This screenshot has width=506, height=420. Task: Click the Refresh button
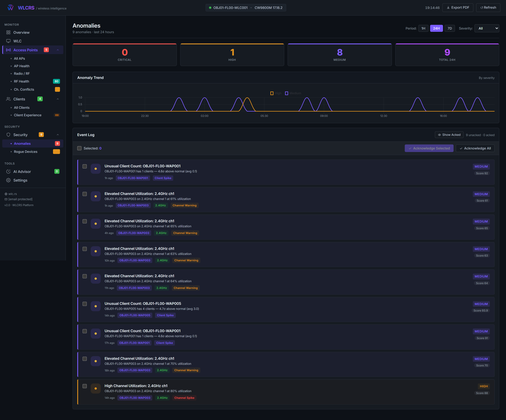[488, 8]
